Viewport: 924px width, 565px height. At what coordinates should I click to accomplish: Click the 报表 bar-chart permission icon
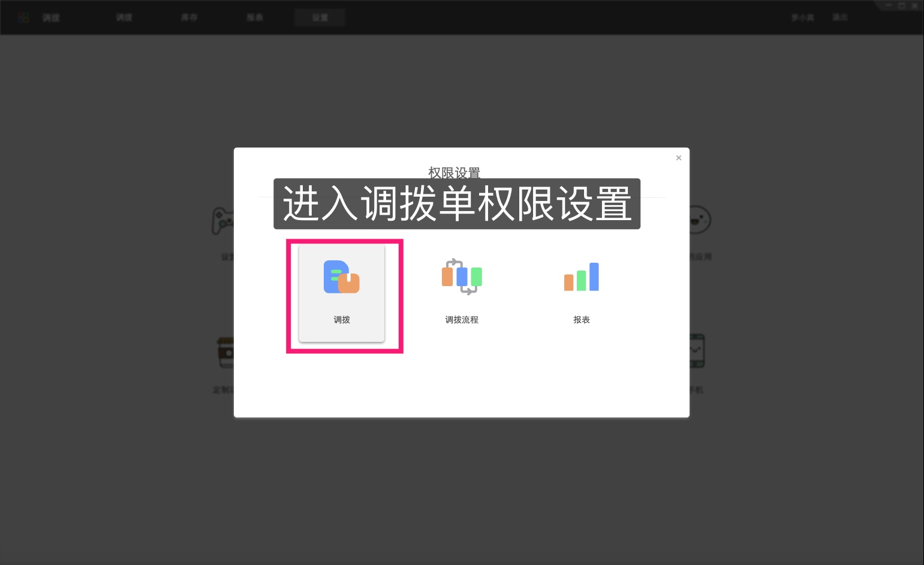(x=580, y=277)
